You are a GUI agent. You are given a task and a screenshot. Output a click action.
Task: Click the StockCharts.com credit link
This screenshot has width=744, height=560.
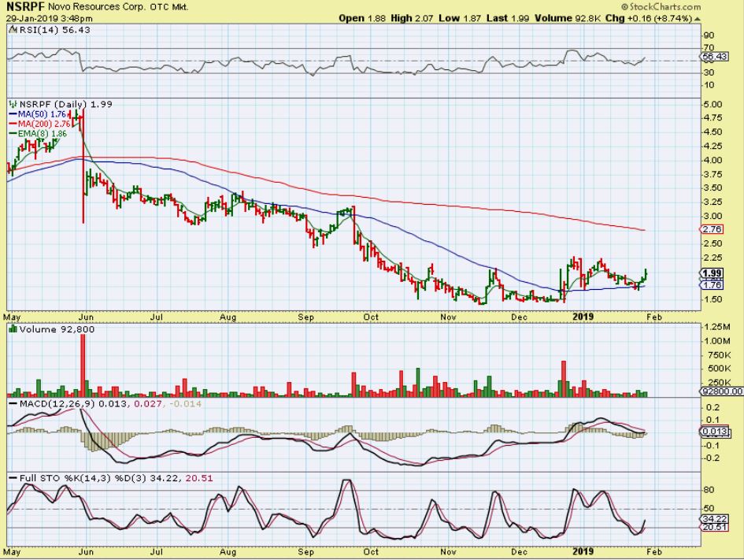661,6
